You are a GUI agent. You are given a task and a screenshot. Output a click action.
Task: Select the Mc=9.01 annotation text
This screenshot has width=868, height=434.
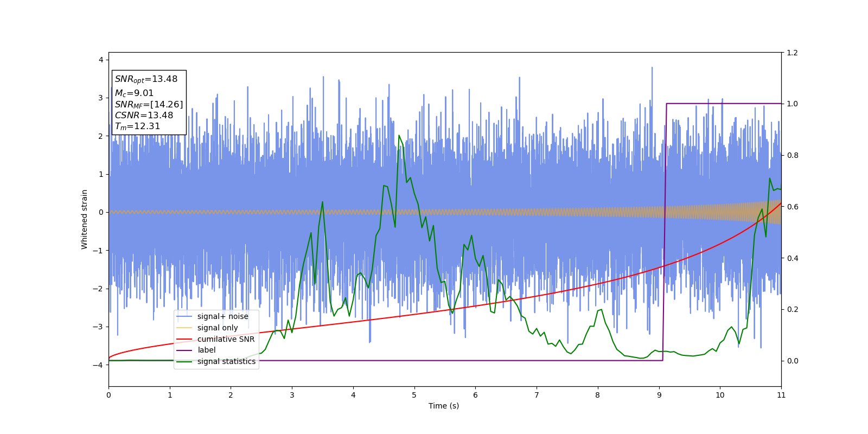134,93
